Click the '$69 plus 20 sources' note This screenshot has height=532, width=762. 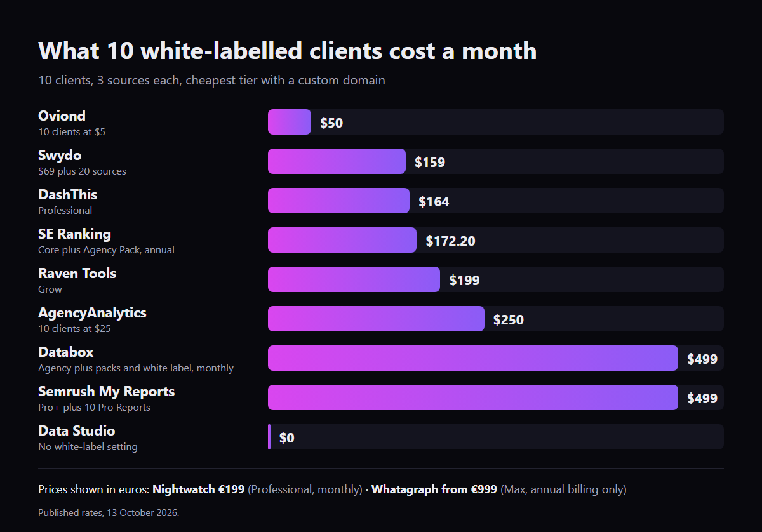[x=82, y=171]
